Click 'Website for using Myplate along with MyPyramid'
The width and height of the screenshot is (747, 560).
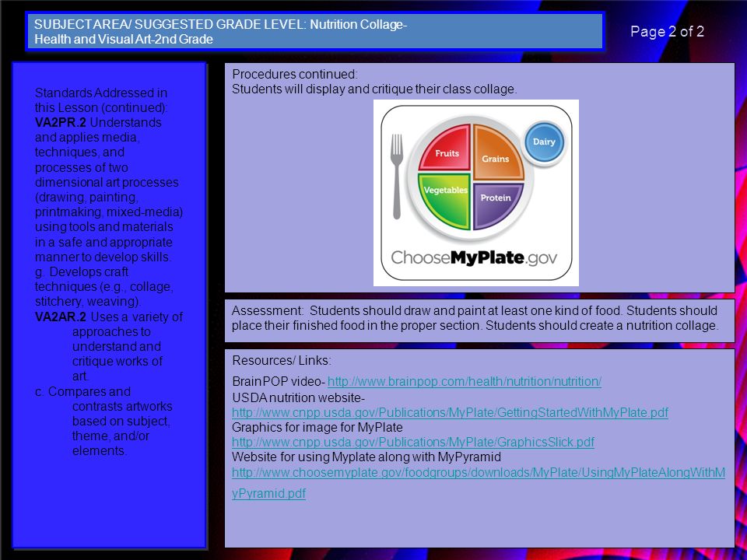[366, 457]
